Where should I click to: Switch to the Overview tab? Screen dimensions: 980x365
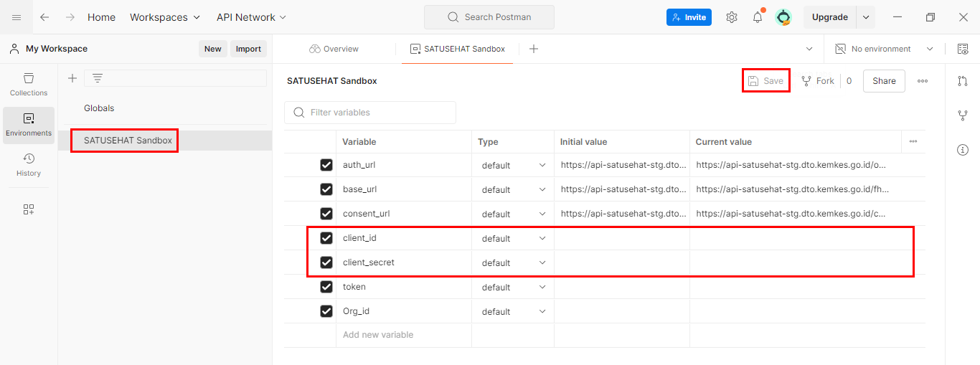point(334,49)
